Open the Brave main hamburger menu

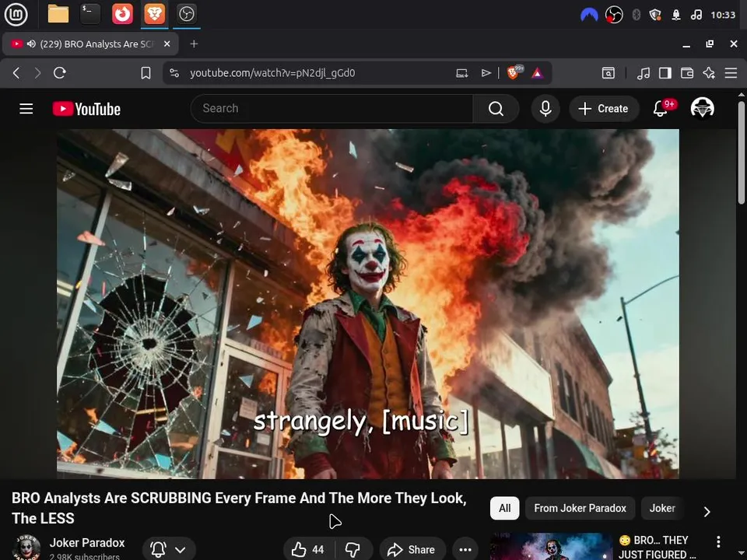(x=731, y=73)
